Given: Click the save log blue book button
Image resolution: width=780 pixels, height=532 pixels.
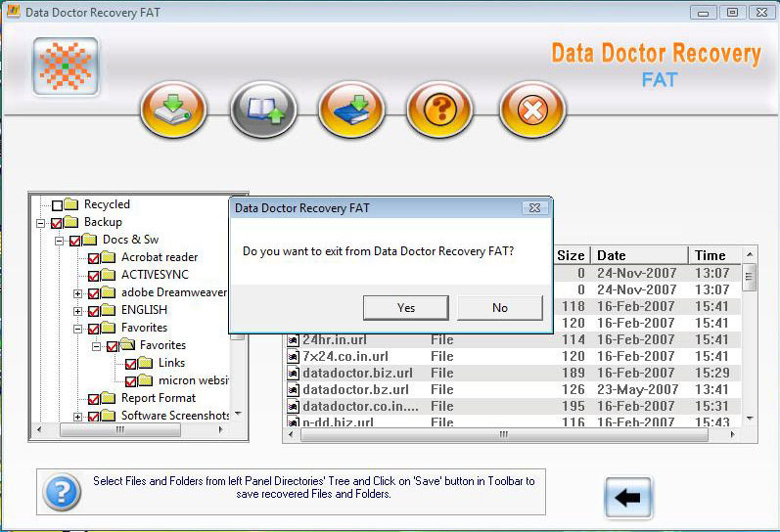Looking at the screenshot, I should (351, 109).
